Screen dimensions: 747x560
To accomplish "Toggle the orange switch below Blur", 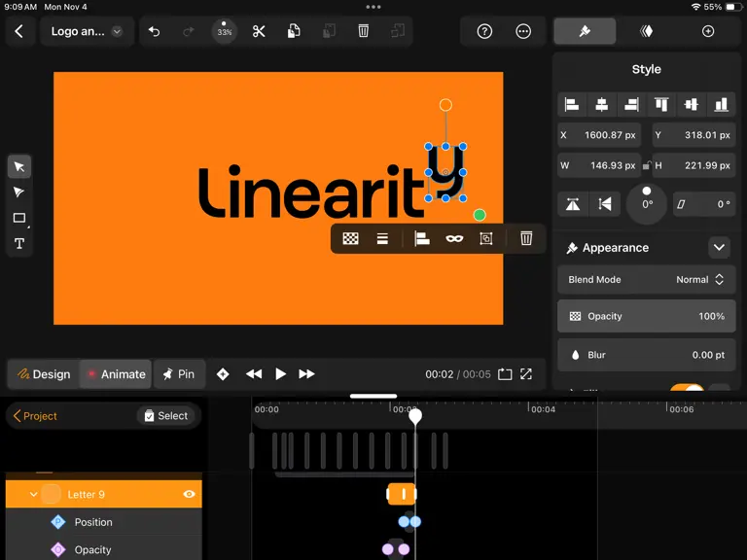I will click(x=687, y=388).
